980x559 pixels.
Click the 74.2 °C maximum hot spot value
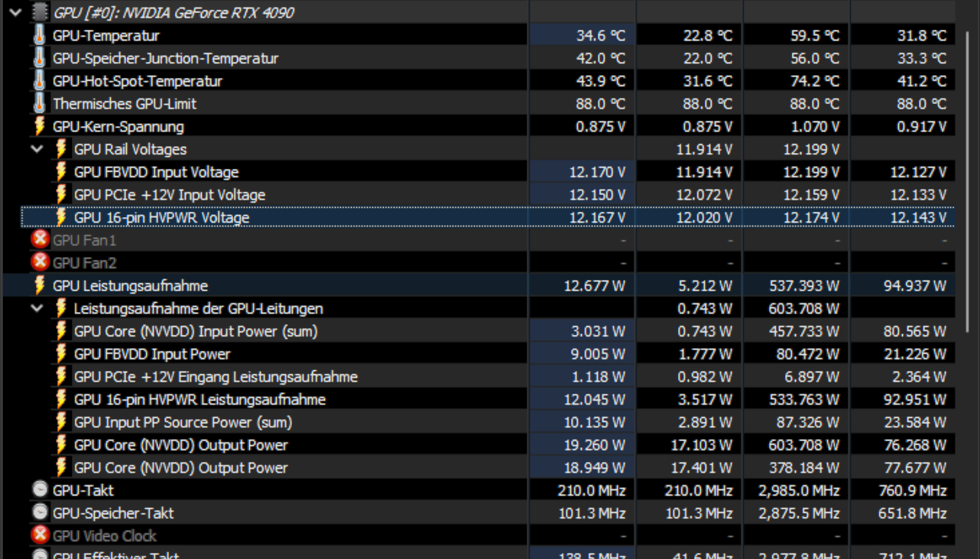[x=815, y=81]
